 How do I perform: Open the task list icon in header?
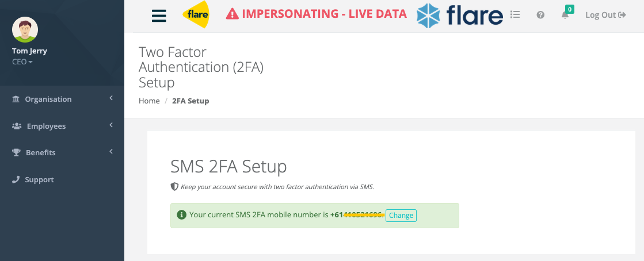click(515, 15)
